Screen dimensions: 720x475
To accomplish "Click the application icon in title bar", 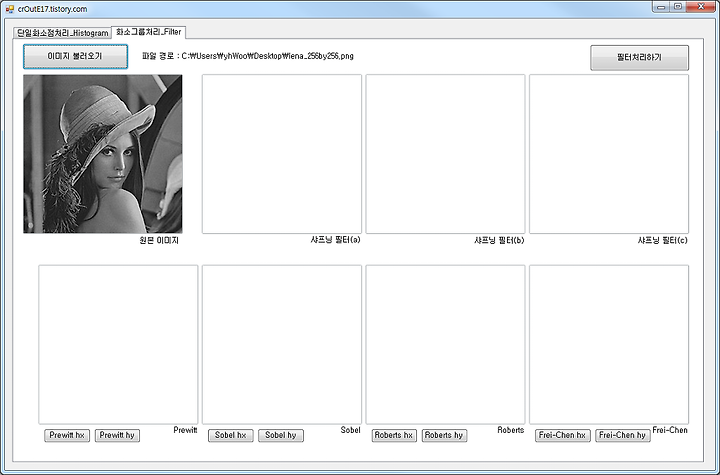I will pos(10,9).
